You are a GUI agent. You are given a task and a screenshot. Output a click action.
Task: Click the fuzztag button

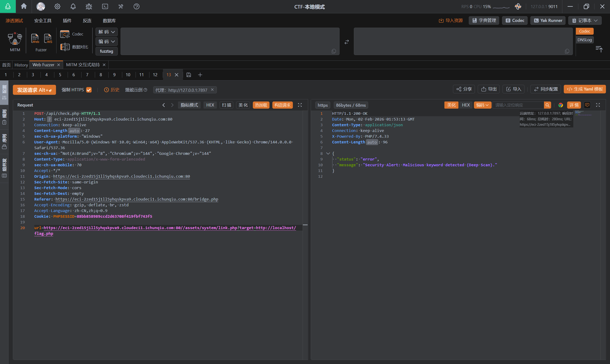[107, 51]
